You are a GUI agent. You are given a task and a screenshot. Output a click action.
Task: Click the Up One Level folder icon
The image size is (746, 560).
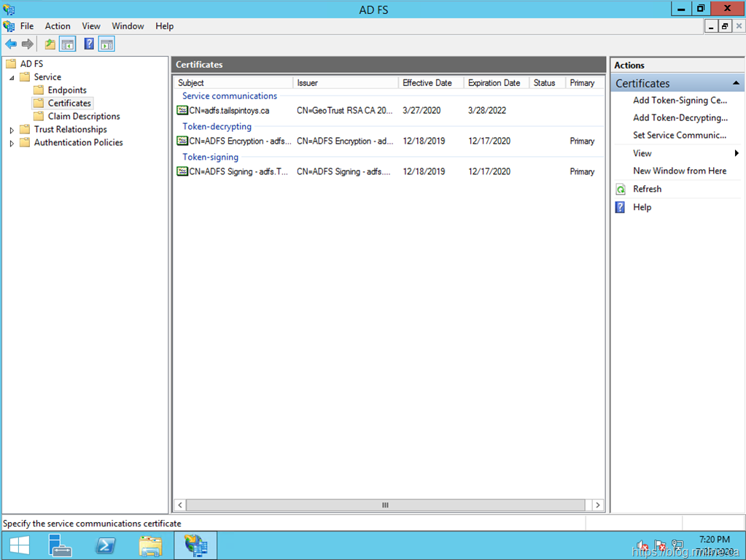coord(50,44)
